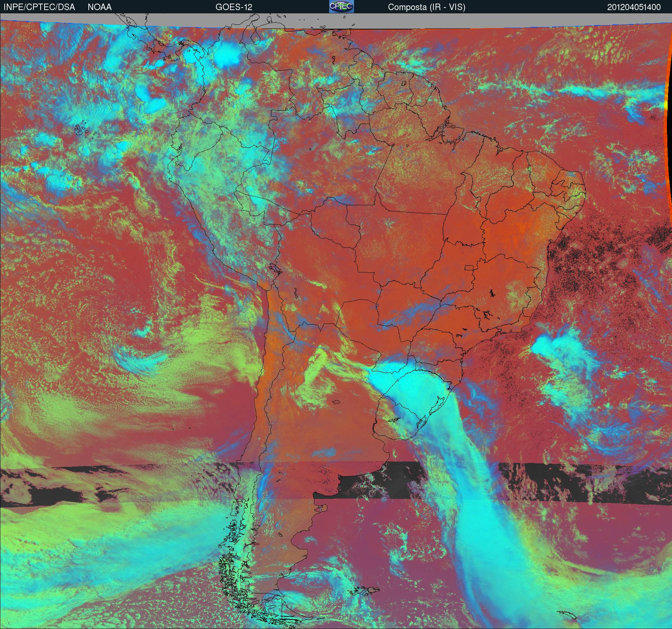Click the INPE/CPTEC/DSA header text

click(39, 7)
